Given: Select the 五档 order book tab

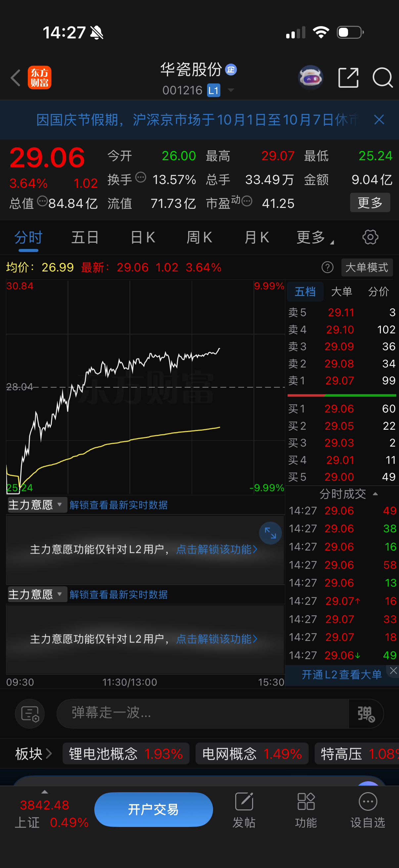Looking at the screenshot, I should [x=305, y=291].
